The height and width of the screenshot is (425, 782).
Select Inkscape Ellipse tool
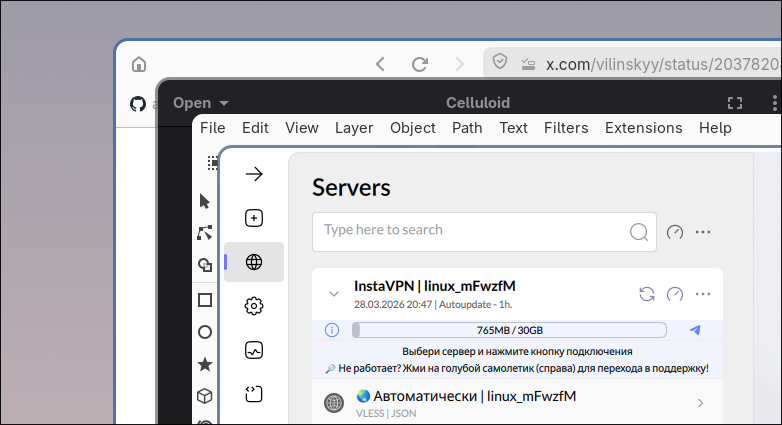[205, 332]
